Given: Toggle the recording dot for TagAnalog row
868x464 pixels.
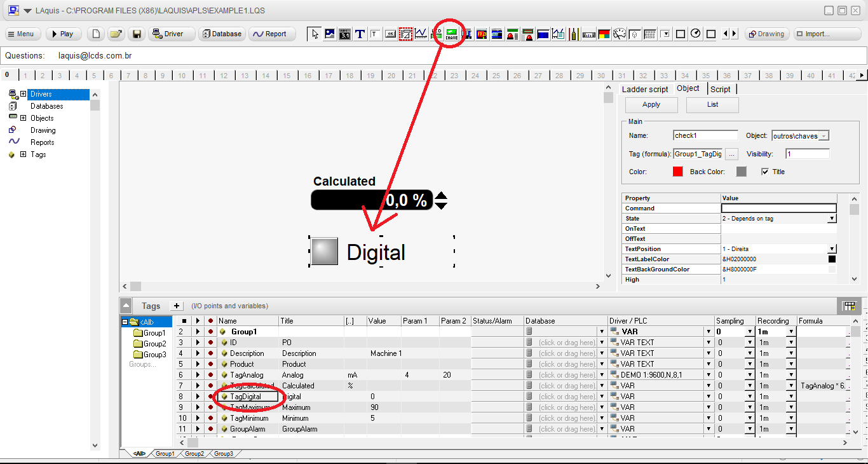Looking at the screenshot, I should pos(210,374).
